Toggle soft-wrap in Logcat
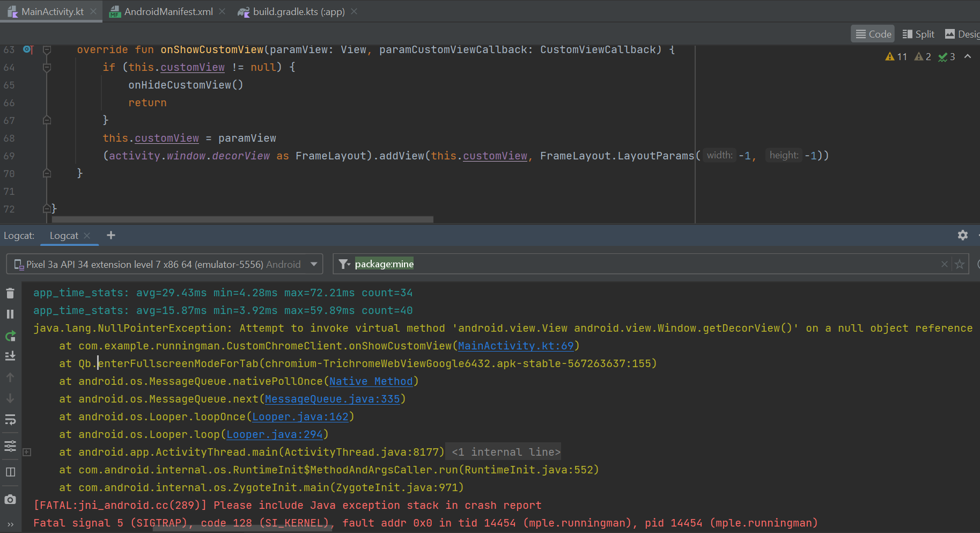Image resolution: width=980 pixels, height=533 pixels. pos(10,420)
